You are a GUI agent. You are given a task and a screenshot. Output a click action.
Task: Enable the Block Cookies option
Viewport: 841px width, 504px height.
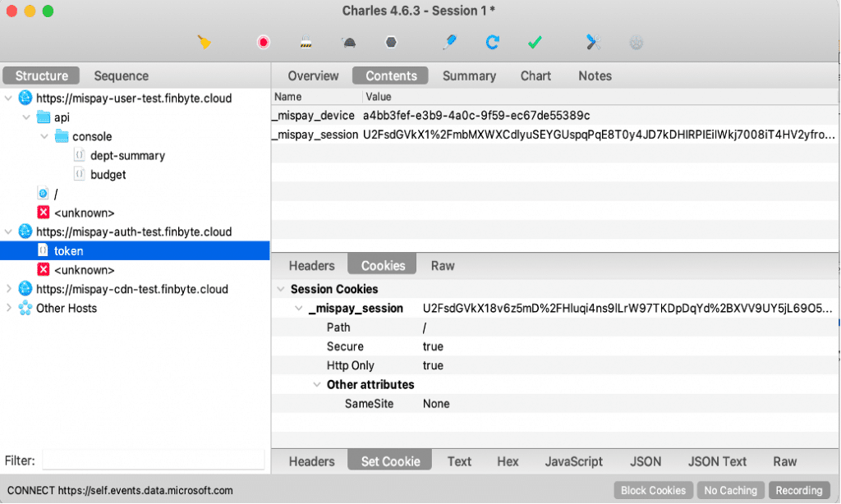(x=653, y=489)
